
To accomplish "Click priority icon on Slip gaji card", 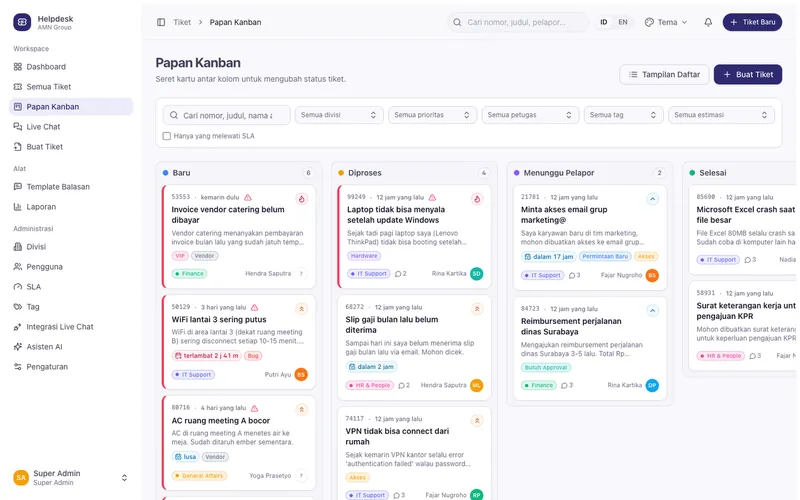I will (477, 309).
